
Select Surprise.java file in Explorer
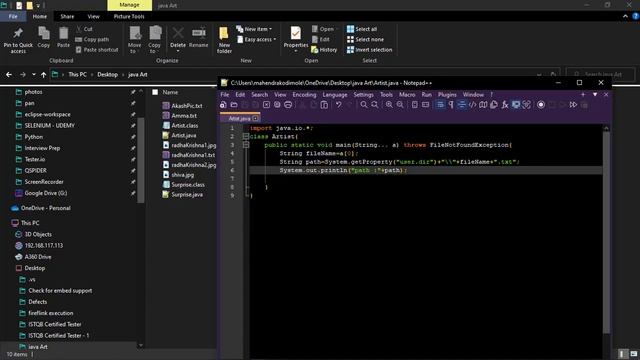[x=182, y=195]
